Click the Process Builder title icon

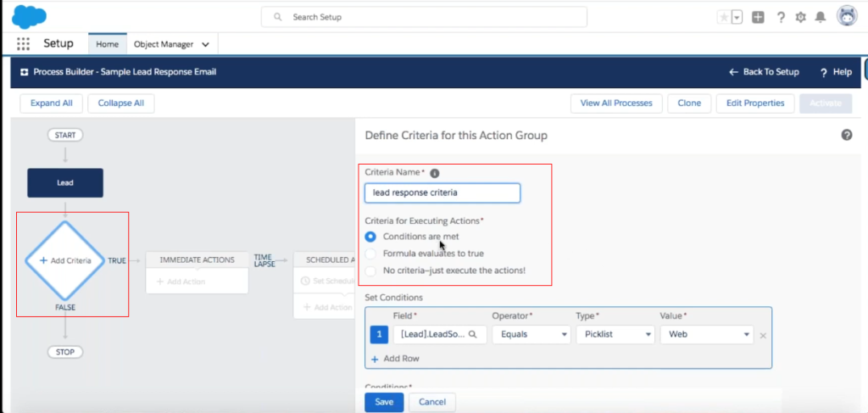tap(25, 72)
